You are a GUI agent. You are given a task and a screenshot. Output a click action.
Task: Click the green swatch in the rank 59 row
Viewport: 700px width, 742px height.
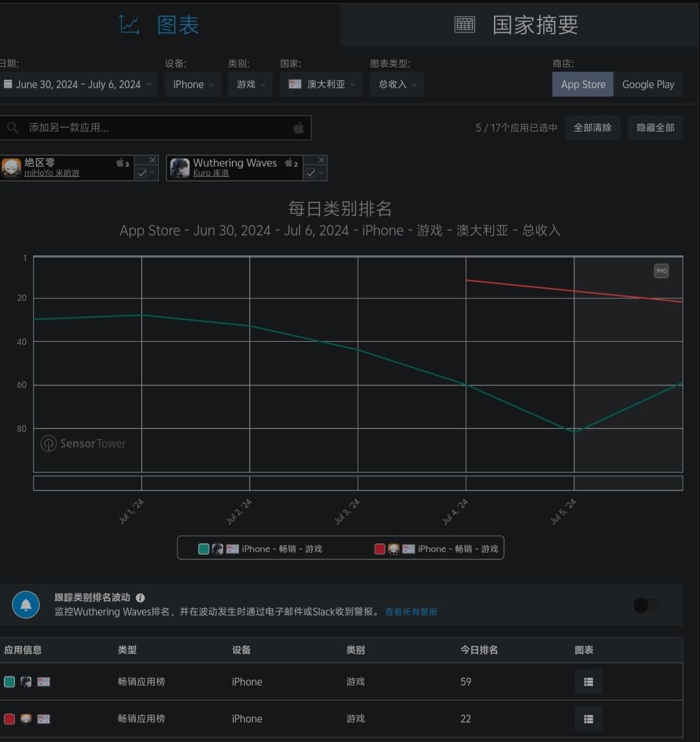point(10,682)
